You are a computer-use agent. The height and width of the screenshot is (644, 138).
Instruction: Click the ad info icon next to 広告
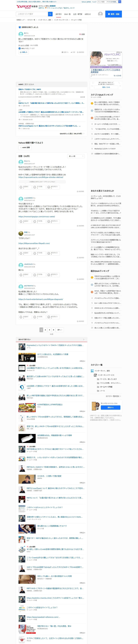click(x=120, y=52)
